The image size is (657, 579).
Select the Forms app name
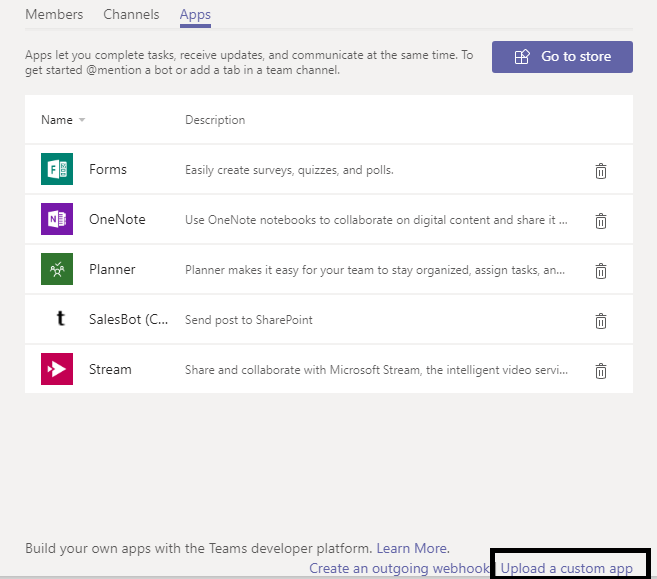tap(108, 169)
